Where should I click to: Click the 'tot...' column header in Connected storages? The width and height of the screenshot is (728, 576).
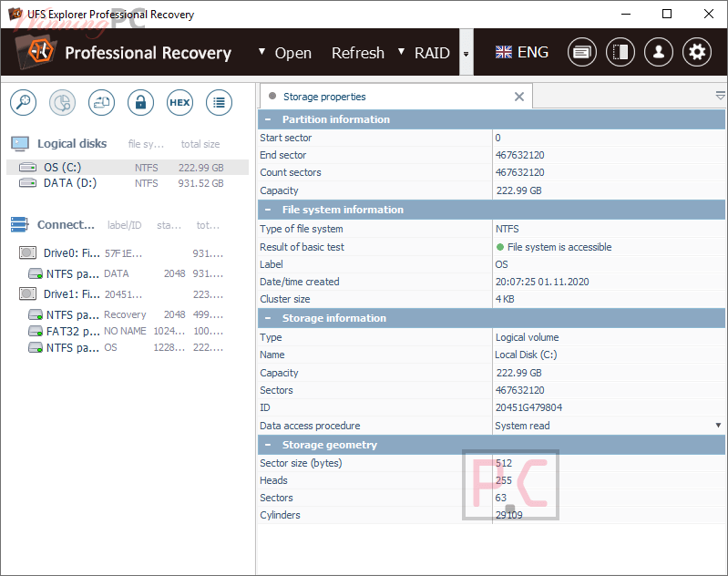[x=208, y=225]
